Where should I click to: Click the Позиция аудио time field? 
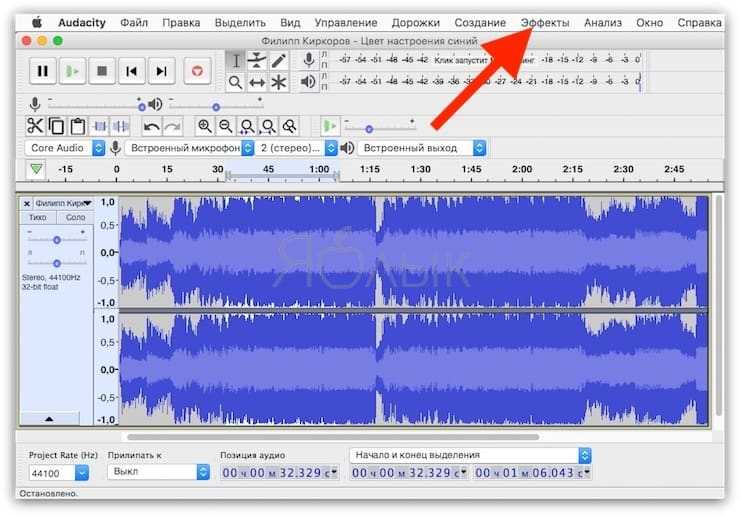279,472
